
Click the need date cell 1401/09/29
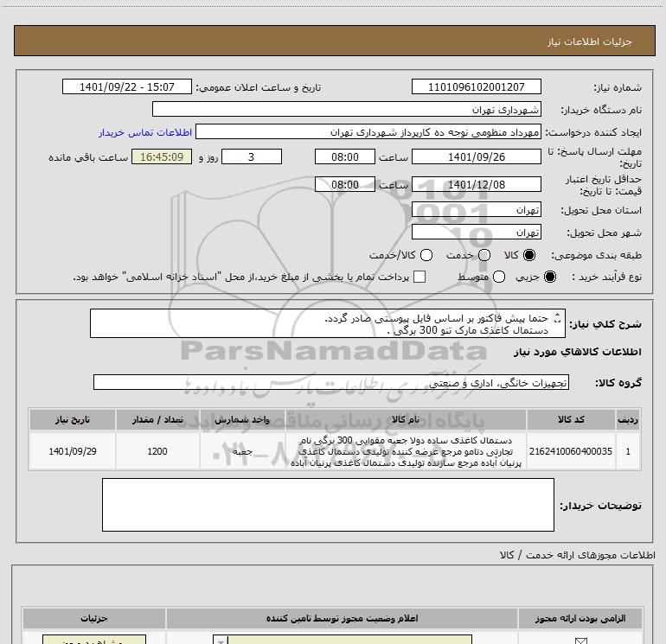72,451
